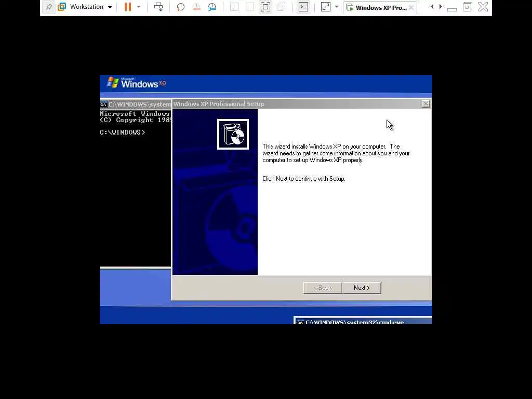Screen dimensions: 532x399
Task: Click the Windows XP logo
Action: click(x=136, y=83)
